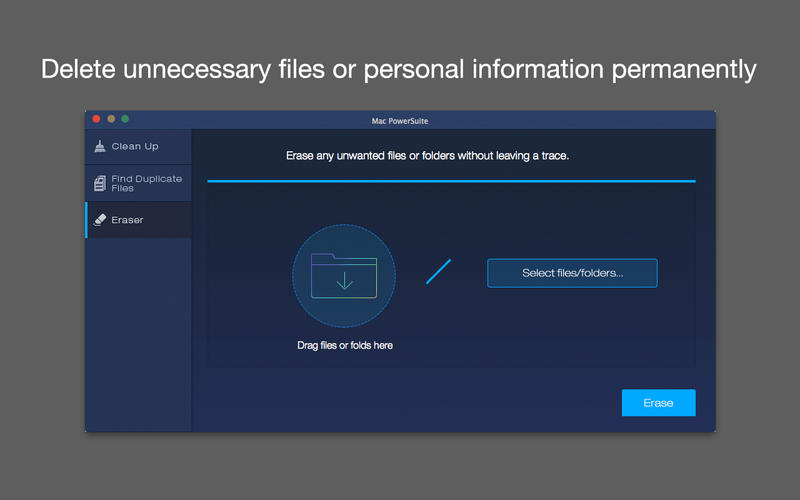Image resolution: width=800 pixels, height=500 pixels.
Task: Maximize the Mac PowerSuite window
Action: point(125,119)
